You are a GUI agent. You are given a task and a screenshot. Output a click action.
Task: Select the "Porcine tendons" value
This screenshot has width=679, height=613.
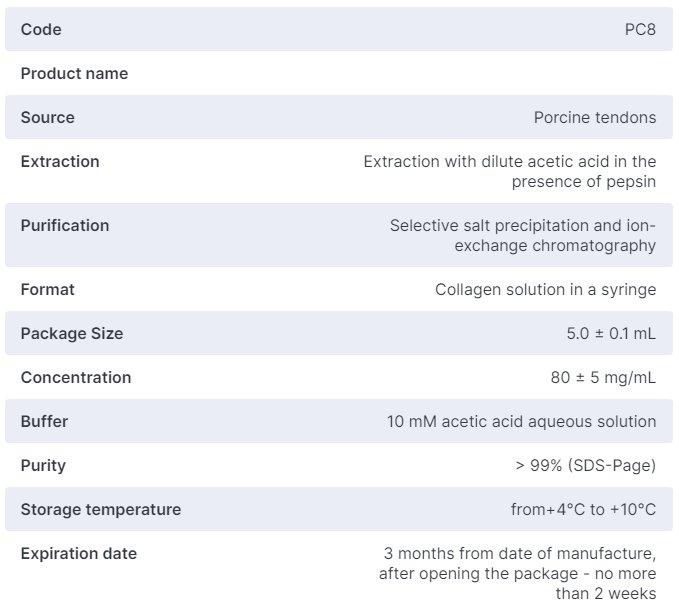tap(595, 118)
